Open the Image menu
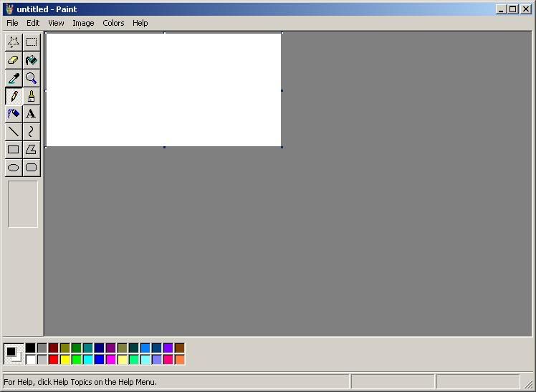 point(83,23)
